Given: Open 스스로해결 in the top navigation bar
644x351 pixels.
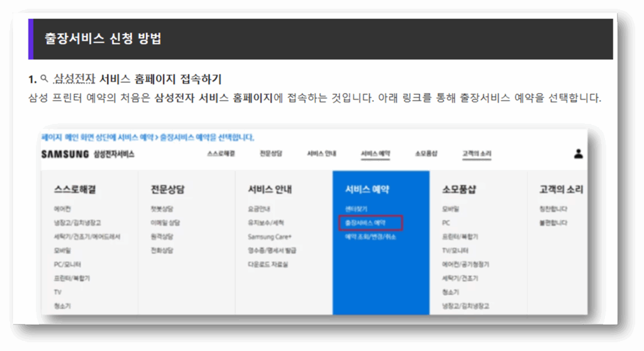Looking at the screenshot, I should point(221,153).
